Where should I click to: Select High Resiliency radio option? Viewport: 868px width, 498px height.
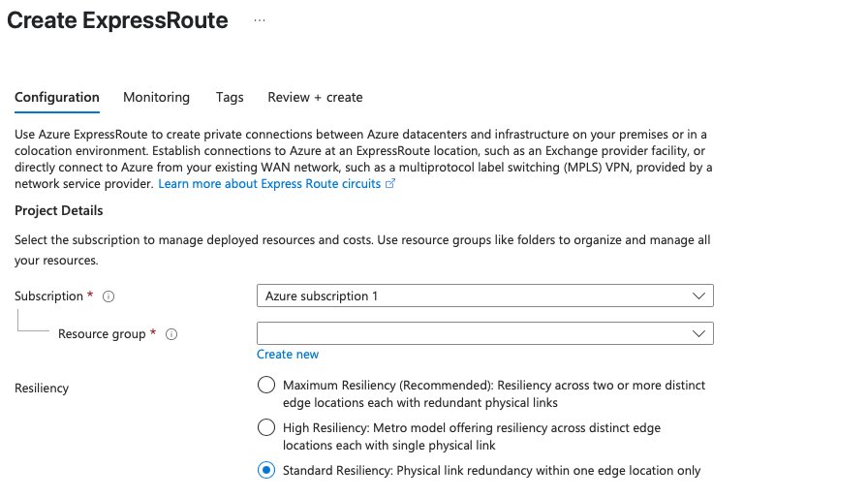point(266,427)
